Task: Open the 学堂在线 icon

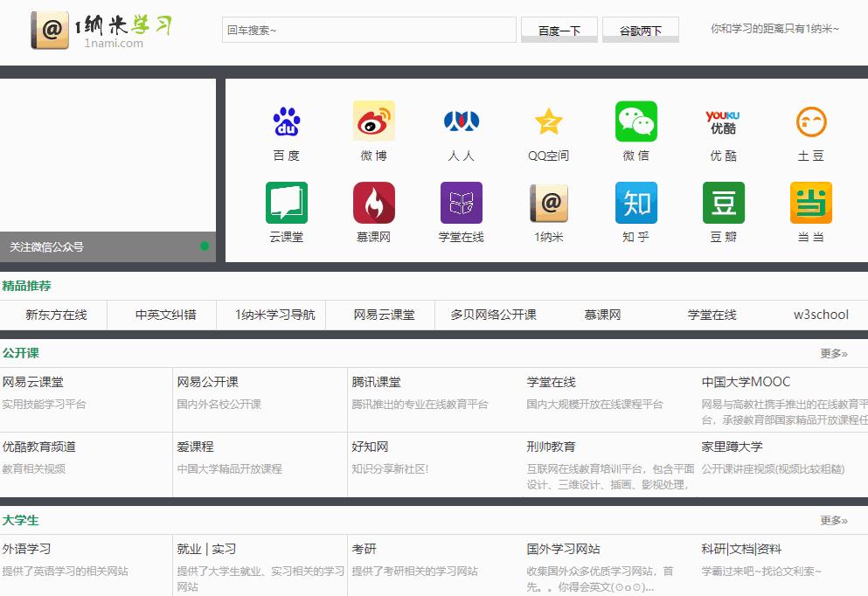Action: [461, 203]
